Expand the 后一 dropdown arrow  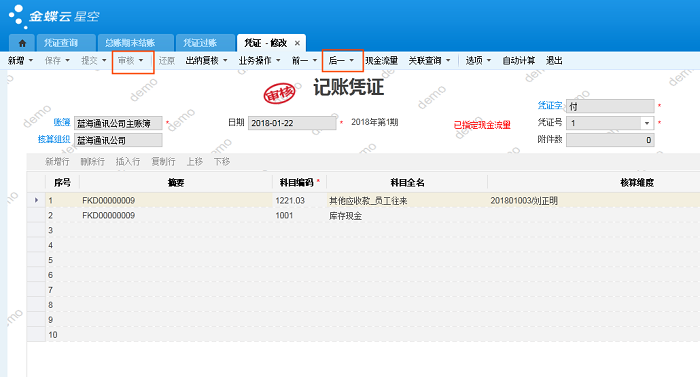352,60
